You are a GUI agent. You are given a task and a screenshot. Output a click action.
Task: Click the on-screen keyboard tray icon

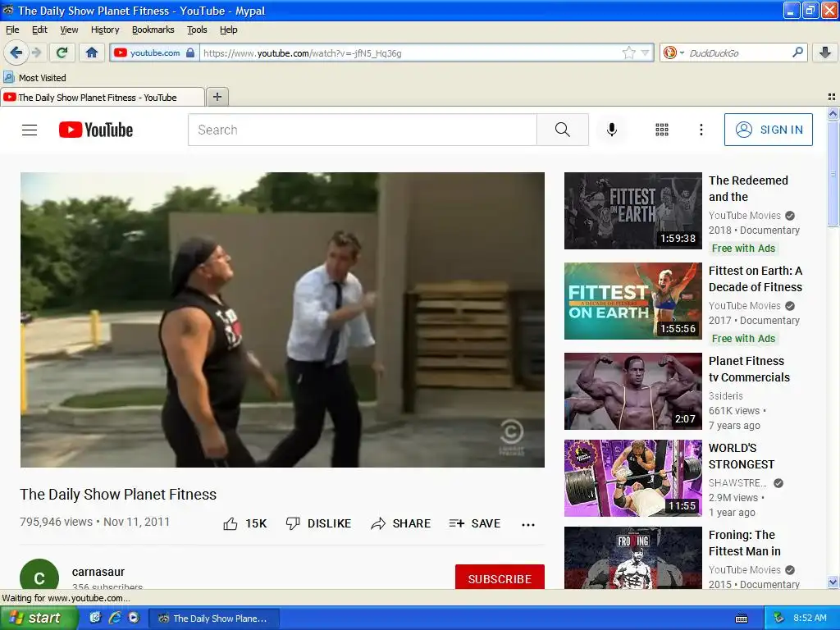742,619
